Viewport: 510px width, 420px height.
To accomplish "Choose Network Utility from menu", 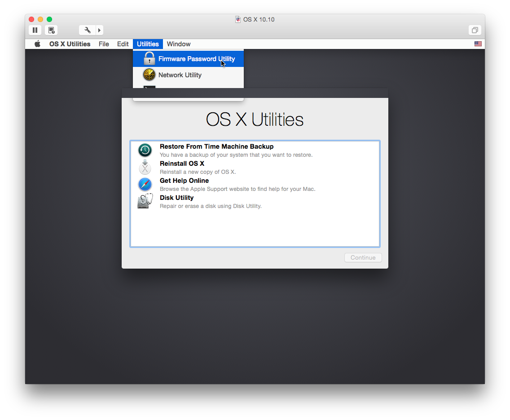I will [x=188, y=75].
